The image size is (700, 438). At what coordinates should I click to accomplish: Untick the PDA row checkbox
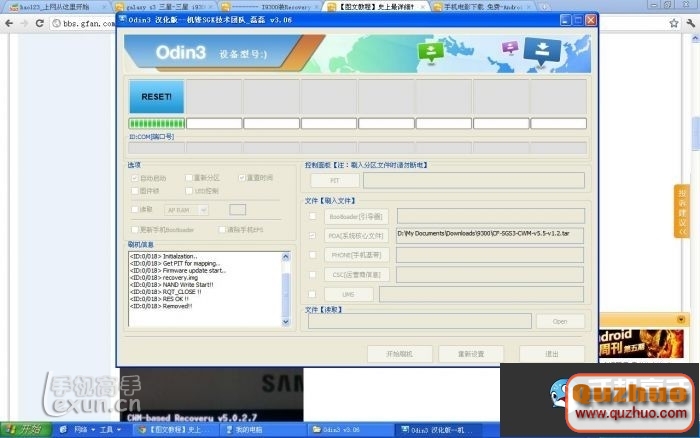click(312, 235)
